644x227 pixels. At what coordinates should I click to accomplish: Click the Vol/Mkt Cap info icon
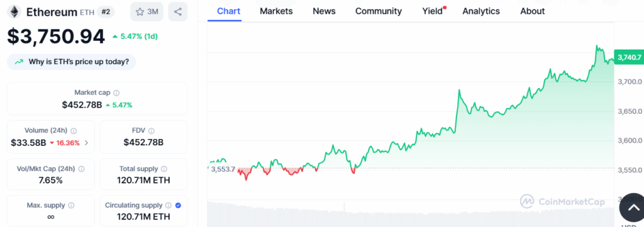tap(81, 169)
